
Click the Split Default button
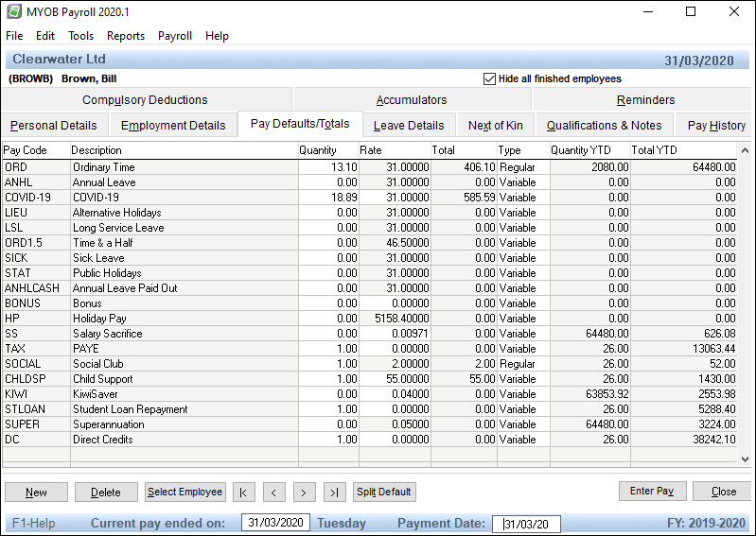point(384,492)
